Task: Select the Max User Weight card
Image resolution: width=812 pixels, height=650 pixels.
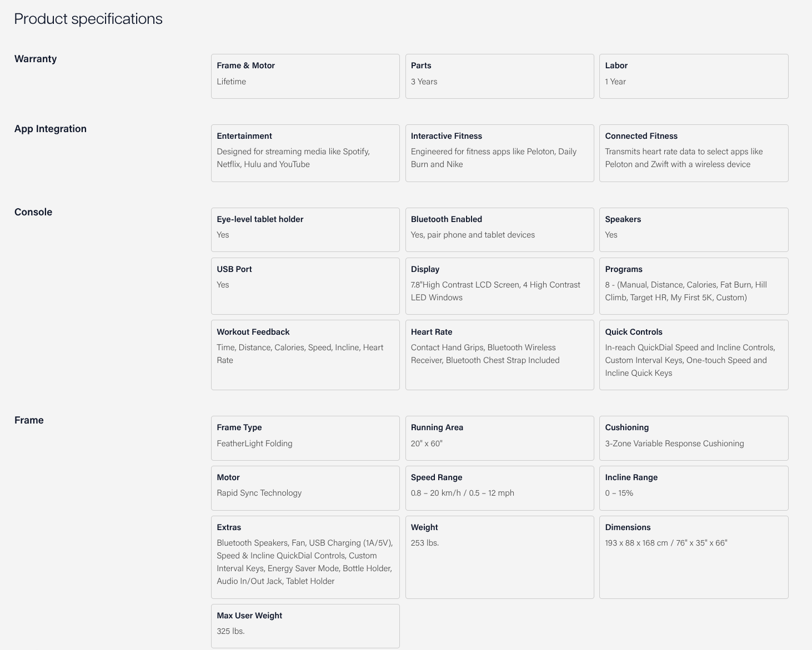Action: coord(305,626)
